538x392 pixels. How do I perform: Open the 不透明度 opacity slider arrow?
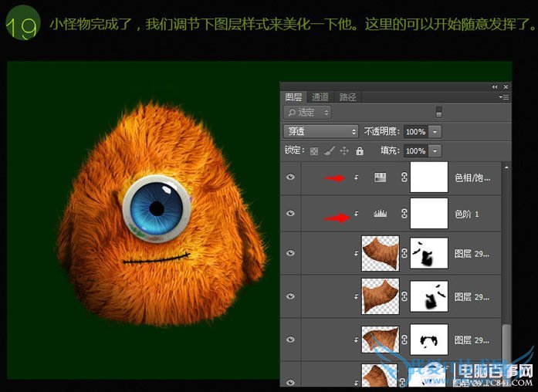click(435, 132)
